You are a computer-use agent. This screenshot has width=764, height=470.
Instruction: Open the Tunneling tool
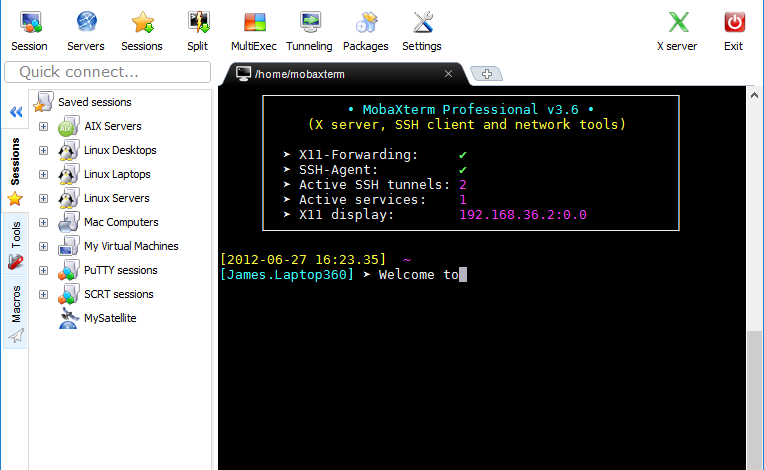click(x=309, y=31)
